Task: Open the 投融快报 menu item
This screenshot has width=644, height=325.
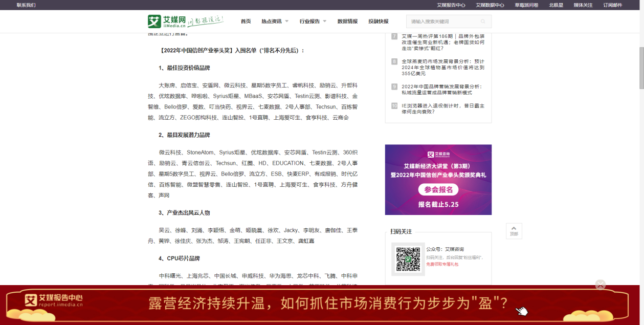Action: tap(379, 21)
